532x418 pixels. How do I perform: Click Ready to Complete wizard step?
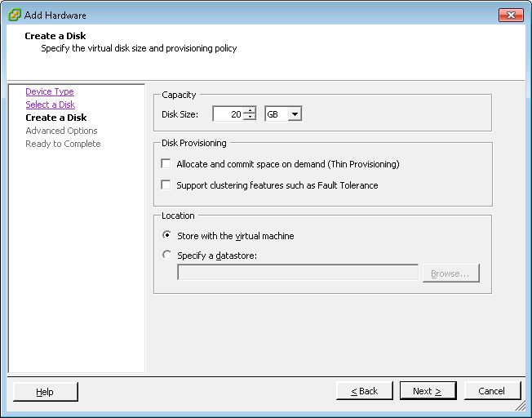pos(63,144)
